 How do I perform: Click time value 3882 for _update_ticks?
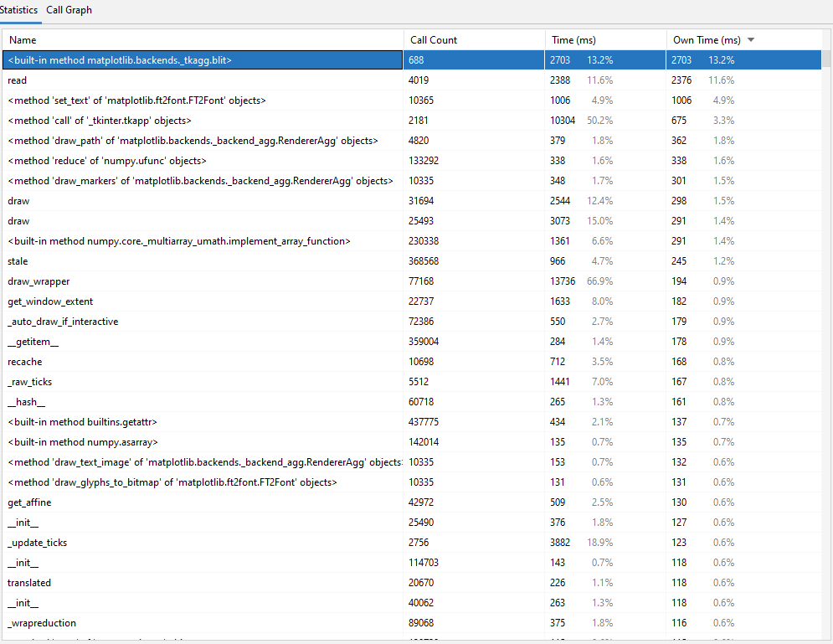(560, 543)
